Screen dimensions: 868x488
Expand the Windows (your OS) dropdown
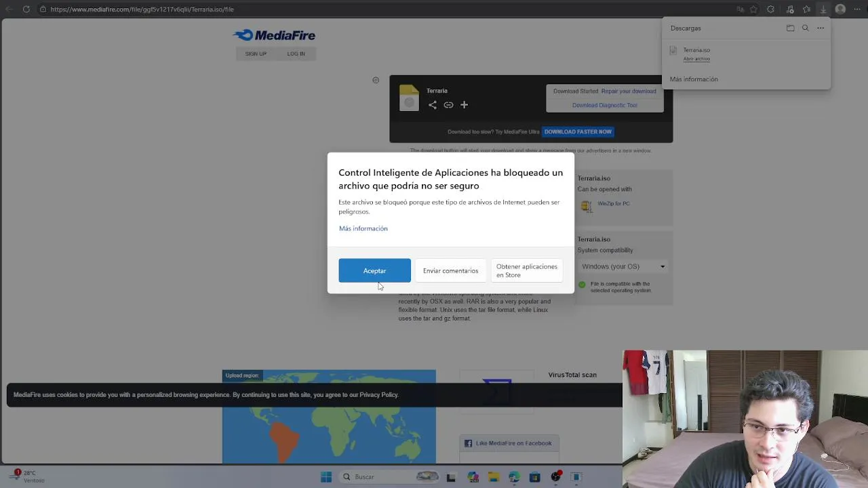623,266
